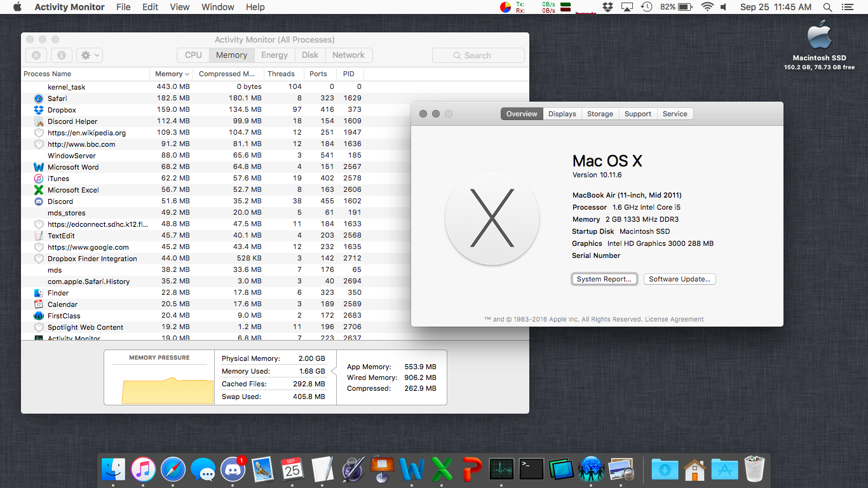Select the Microsoft Word process icon
The image size is (868, 488).
[x=38, y=167]
